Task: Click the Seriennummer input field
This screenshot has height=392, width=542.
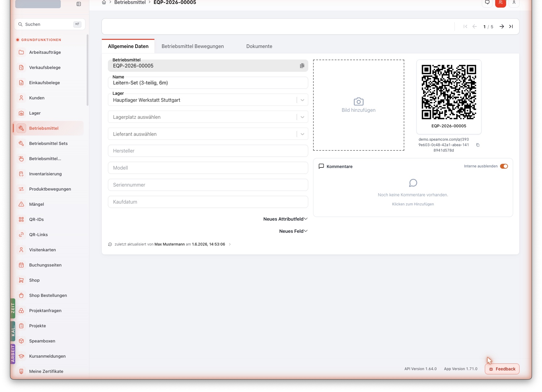Action: pos(208,185)
